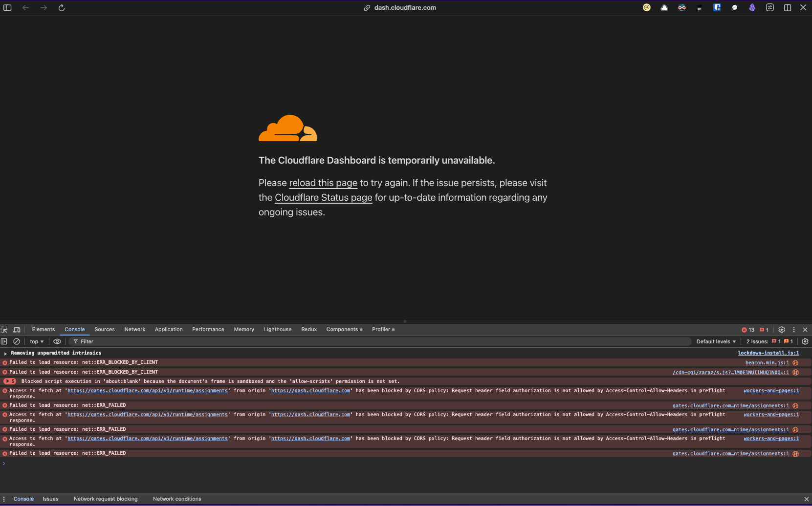Open the Issues drawer tab

click(x=50, y=499)
